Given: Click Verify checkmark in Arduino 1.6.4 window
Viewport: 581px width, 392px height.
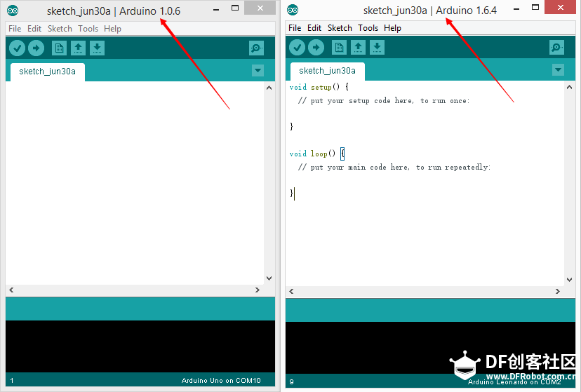Looking at the screenshot, I should click(x=297, y=48).
